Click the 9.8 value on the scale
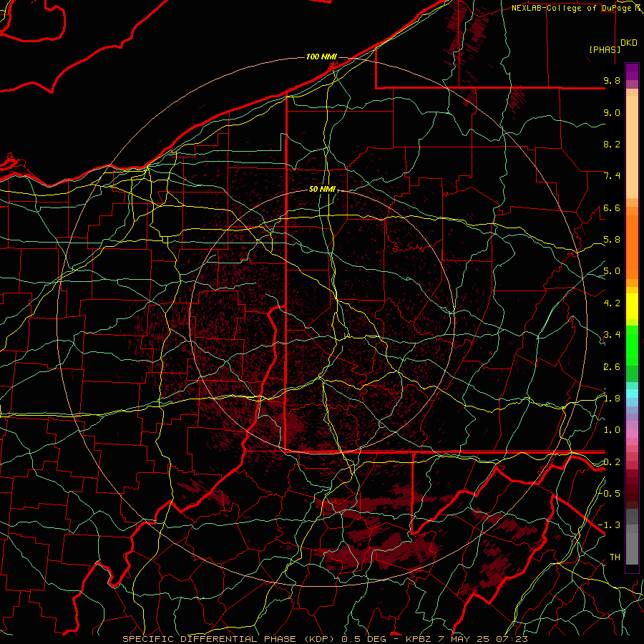The width and height of the screenshot is (644, 644). pyautogui.click(x=612, y=80)
